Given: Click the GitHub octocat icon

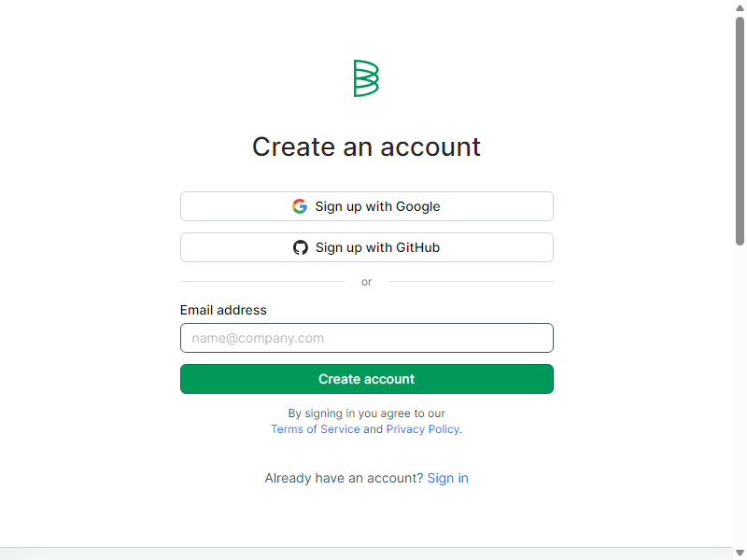Looking at the screenshot, I should coord(300,247).
